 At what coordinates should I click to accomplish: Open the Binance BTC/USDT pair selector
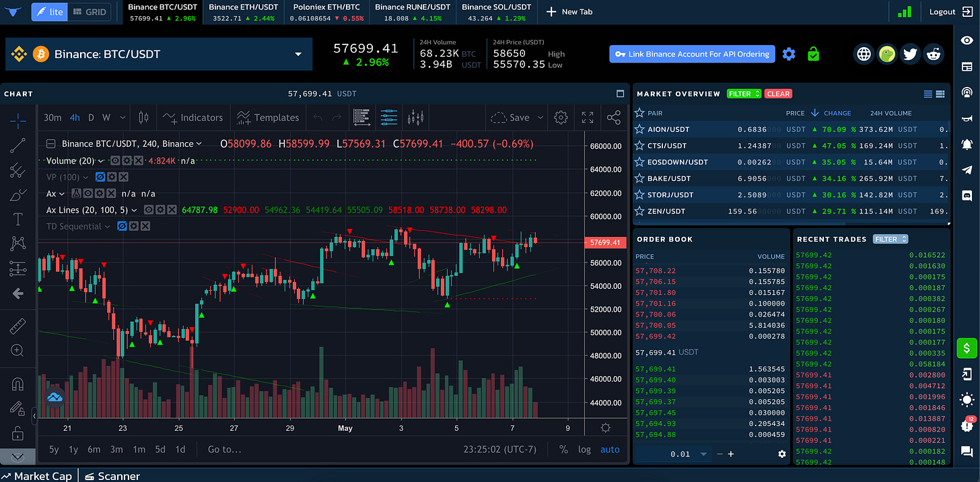coord(159,54)
